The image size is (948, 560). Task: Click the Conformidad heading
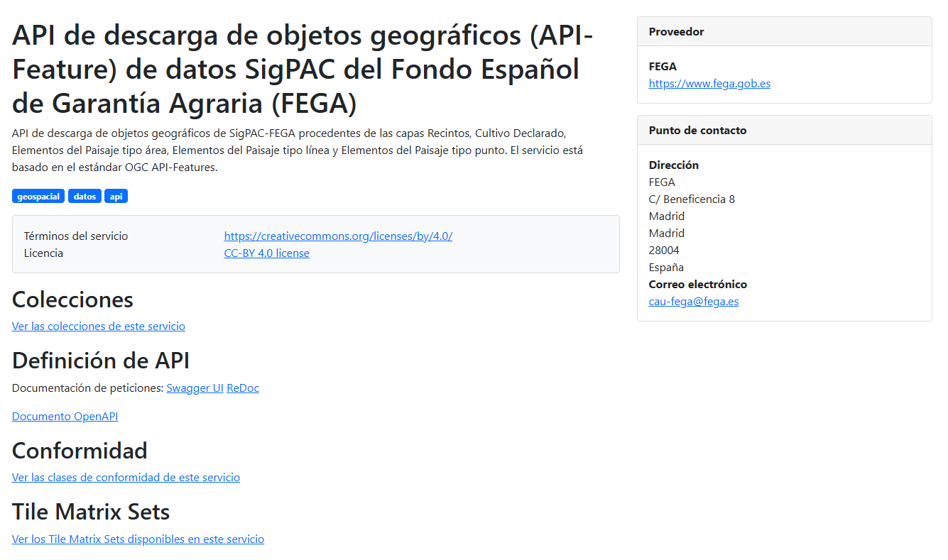click(x=80, y=451)
